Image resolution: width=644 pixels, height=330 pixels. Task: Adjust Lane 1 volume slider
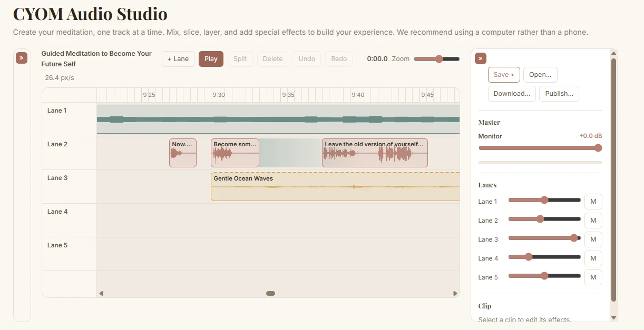coord(544,200)
